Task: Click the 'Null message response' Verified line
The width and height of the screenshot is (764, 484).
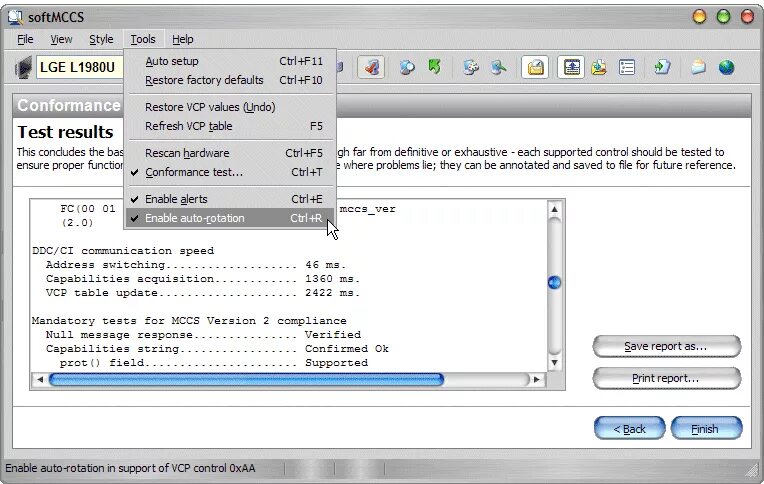Action: [203, 335]
